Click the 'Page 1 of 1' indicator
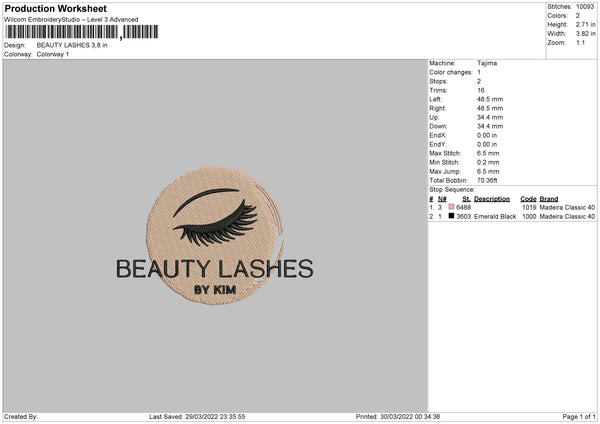The image size is (600, 424). 579,416
